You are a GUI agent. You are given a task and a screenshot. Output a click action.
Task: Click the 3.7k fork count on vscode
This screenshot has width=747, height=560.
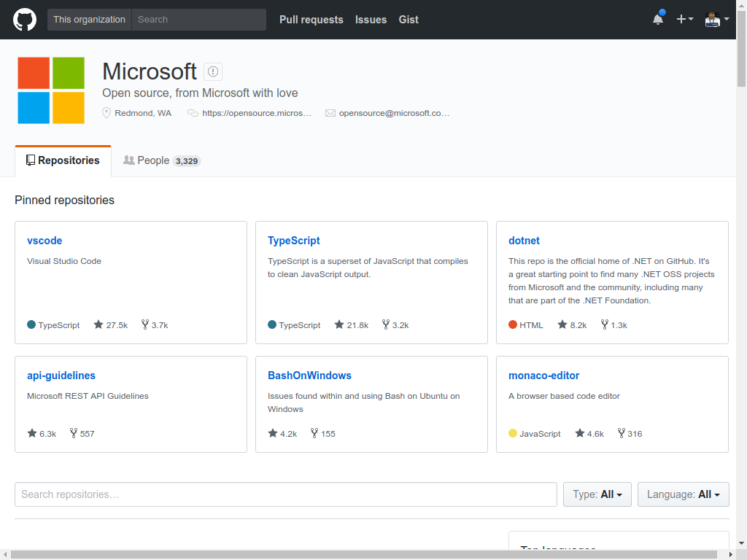160,325
